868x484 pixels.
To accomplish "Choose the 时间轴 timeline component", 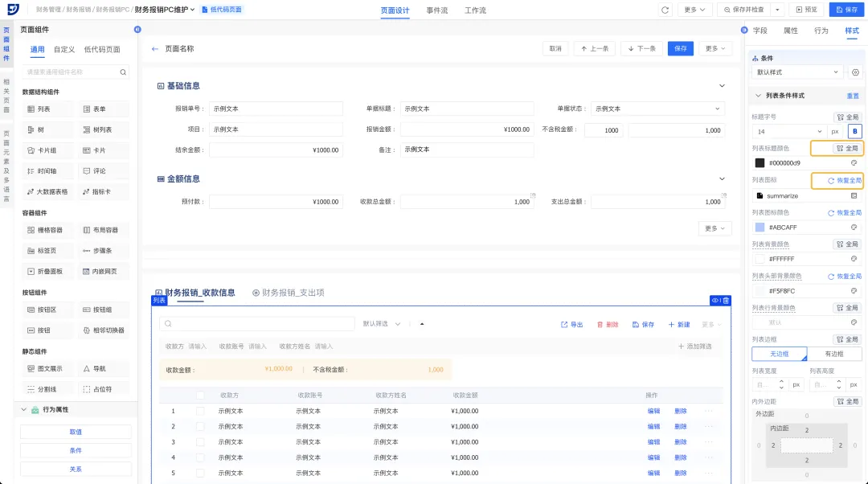I will pos(48,171).
